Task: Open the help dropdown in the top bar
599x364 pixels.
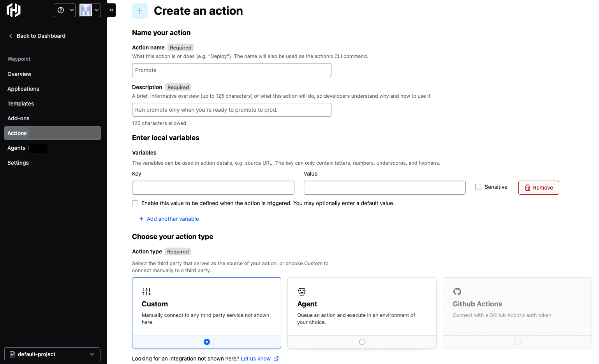Action: click(65, 10)
